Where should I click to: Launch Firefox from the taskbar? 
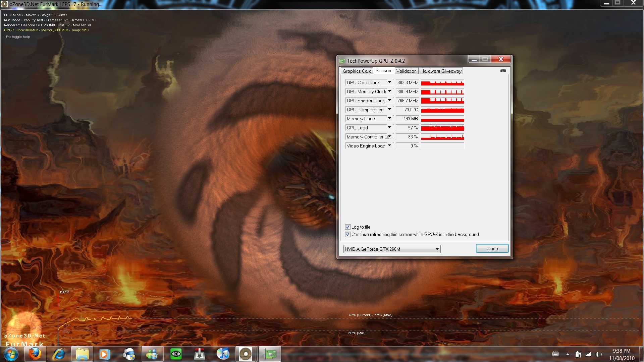click(x=35, y=354)
